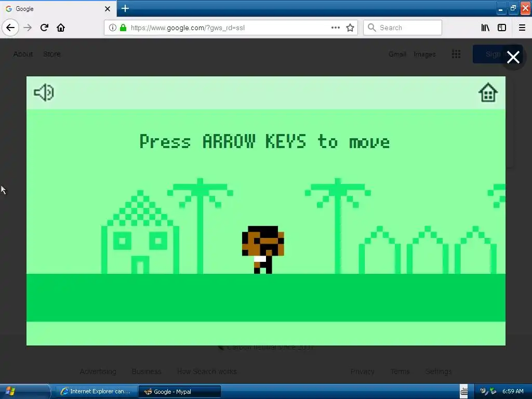The height and width of the screenshot is (399, 532).
Task: Open the Terms footer link
Action: tap(400, 371)
